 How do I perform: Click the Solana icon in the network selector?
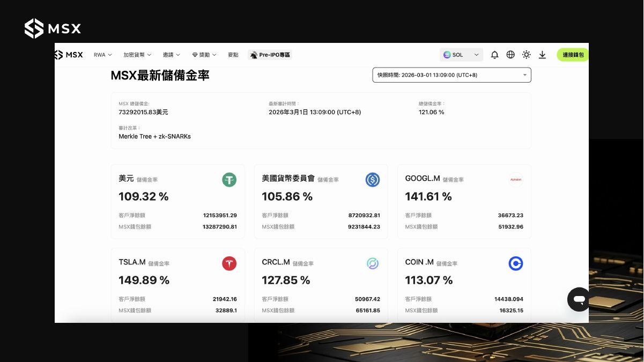[x=447, y=55]
